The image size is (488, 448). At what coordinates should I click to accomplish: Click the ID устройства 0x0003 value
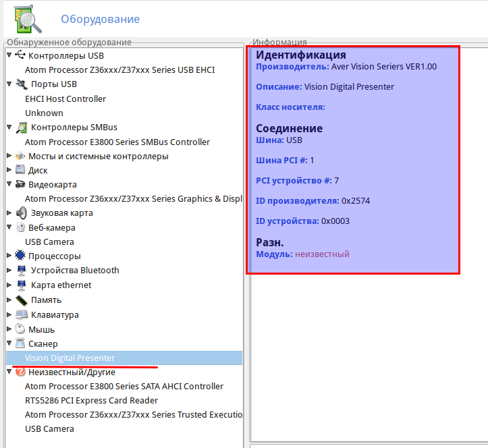[335, 221]
